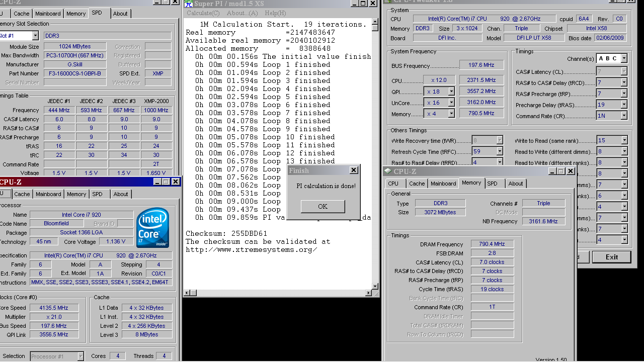
Task: Open the About tab in top CPU-Z window
Action: coord(120,14)
